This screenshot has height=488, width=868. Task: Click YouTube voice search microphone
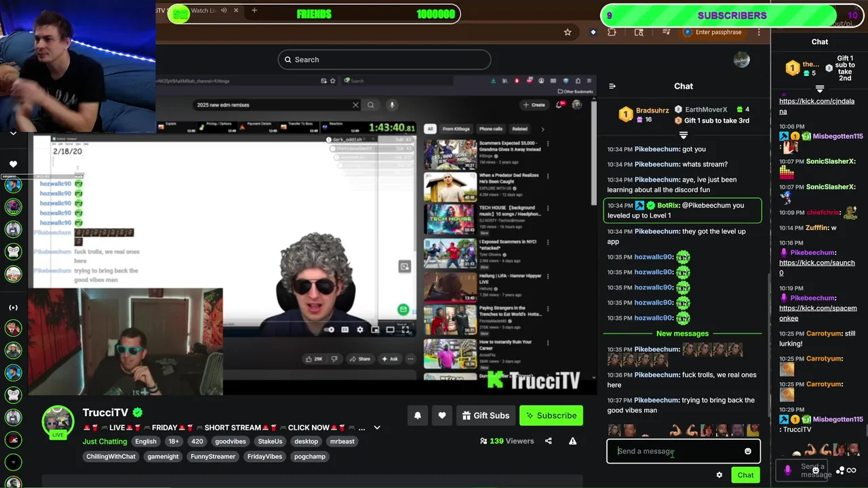point(392,105)
